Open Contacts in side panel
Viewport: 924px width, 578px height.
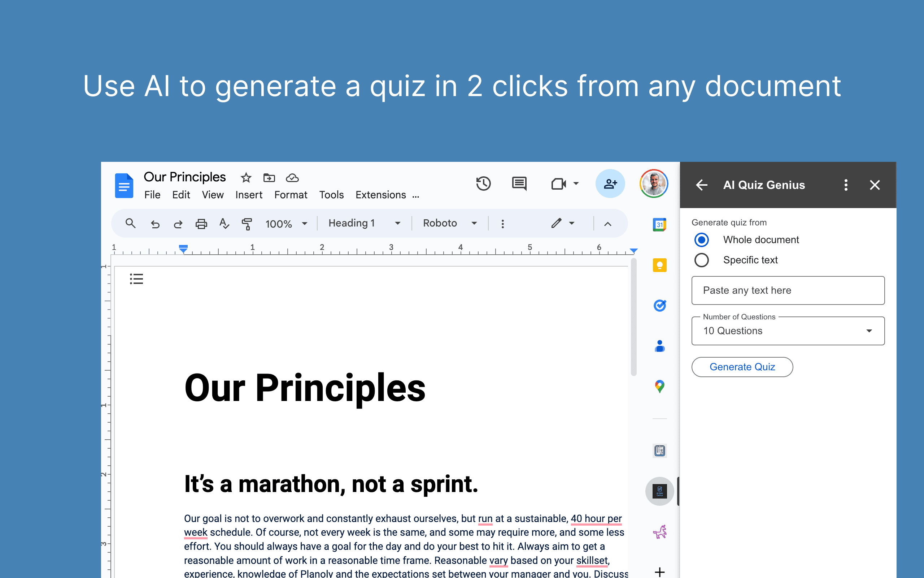pyautogui.click(x=659, y=346)
